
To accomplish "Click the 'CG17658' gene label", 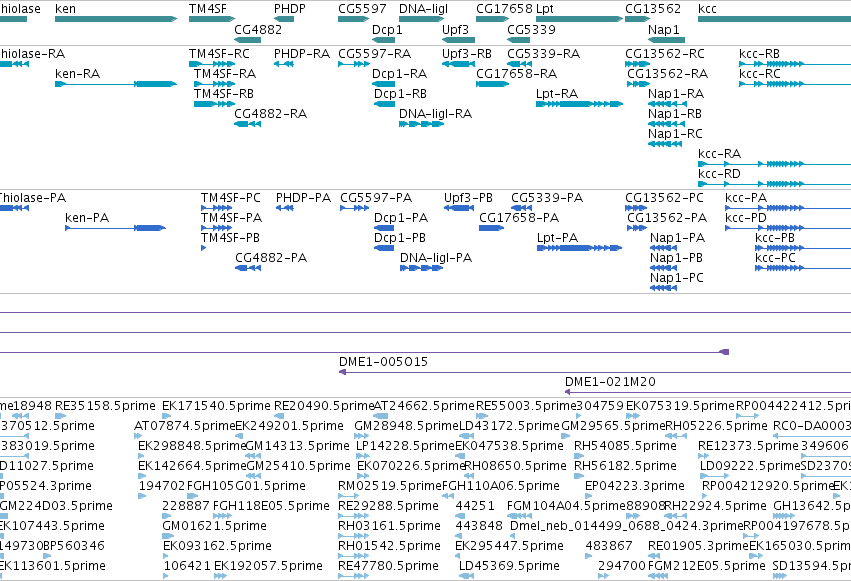I will click(x=504, y=9).
